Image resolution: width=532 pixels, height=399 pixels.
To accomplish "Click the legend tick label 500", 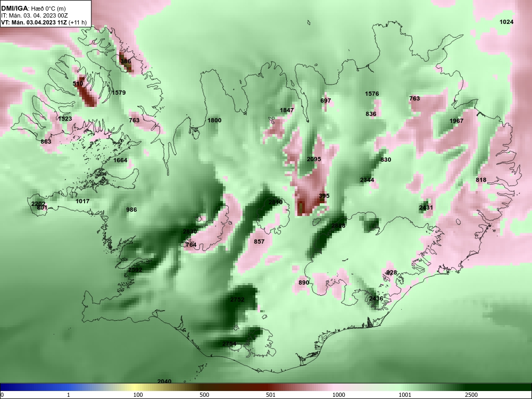I will tap(204, 395).
